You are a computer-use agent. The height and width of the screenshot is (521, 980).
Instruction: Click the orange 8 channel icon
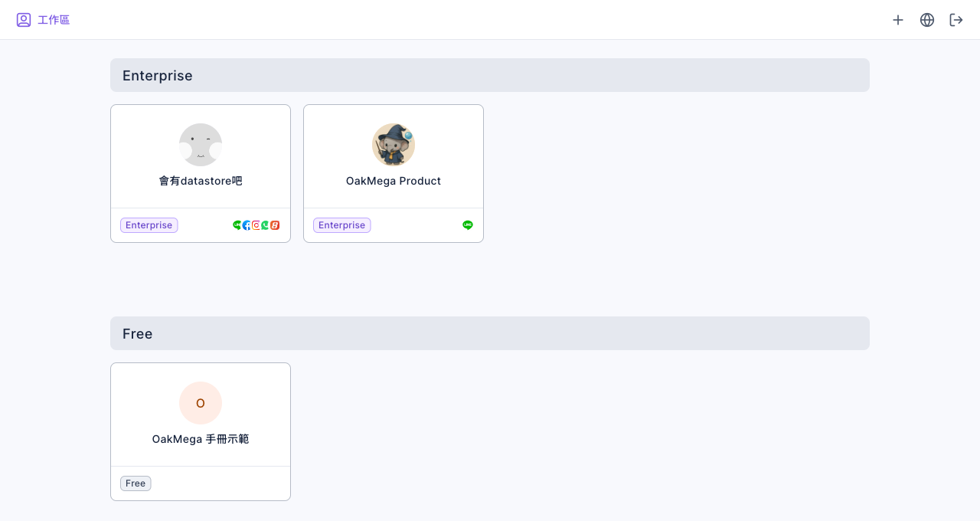[x=275, y=225]
